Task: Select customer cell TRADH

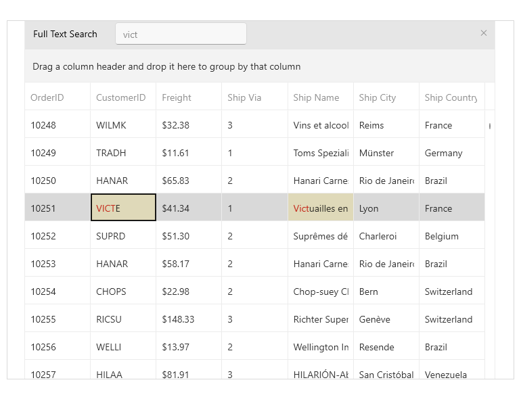Action: click(123, 152)
